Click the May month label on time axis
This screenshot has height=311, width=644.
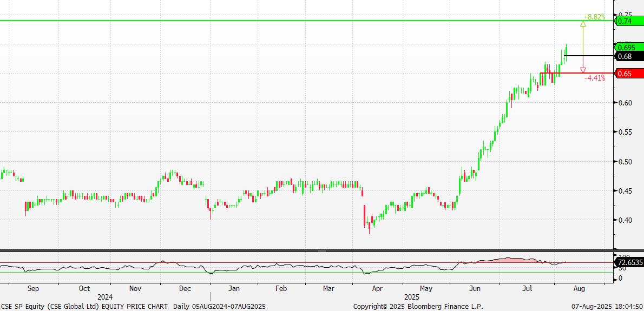pyautogui.click(x=426, y=288)
